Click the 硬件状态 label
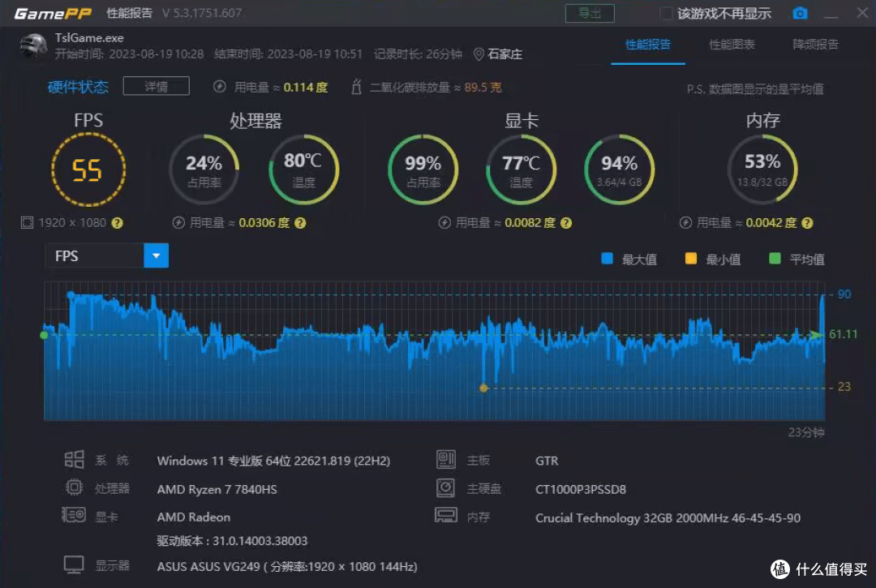 click(78, 87)
